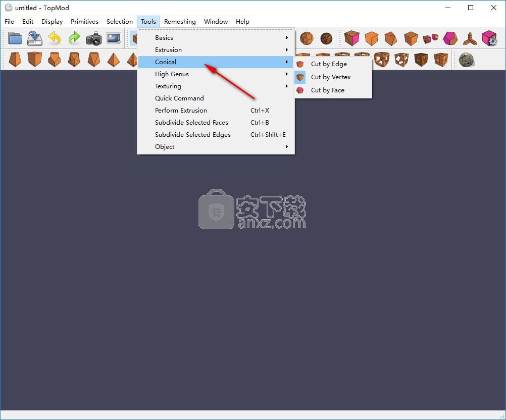Select the two small connected cubes icon
The height and width of the screenshot is (420, 506).
[x=430, y=38]
